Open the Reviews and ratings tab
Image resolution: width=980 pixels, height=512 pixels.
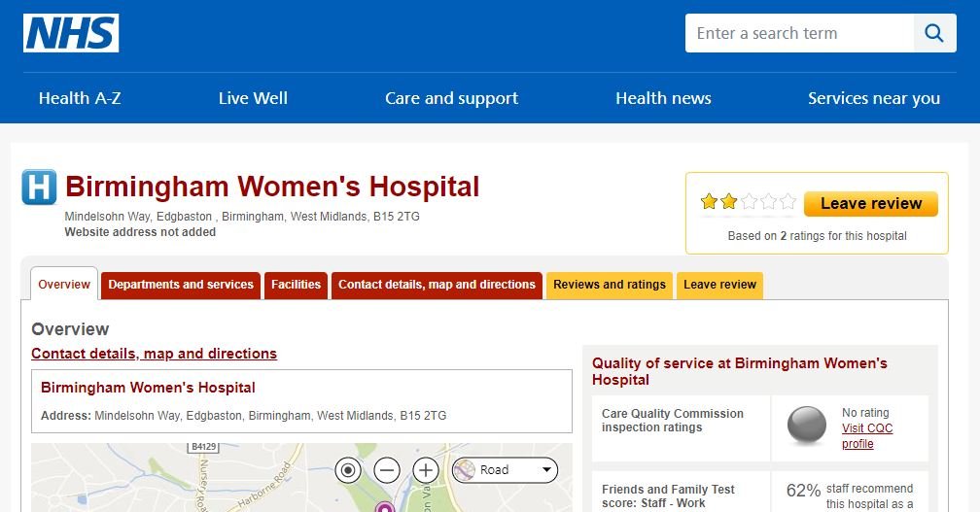click(610, 285)
